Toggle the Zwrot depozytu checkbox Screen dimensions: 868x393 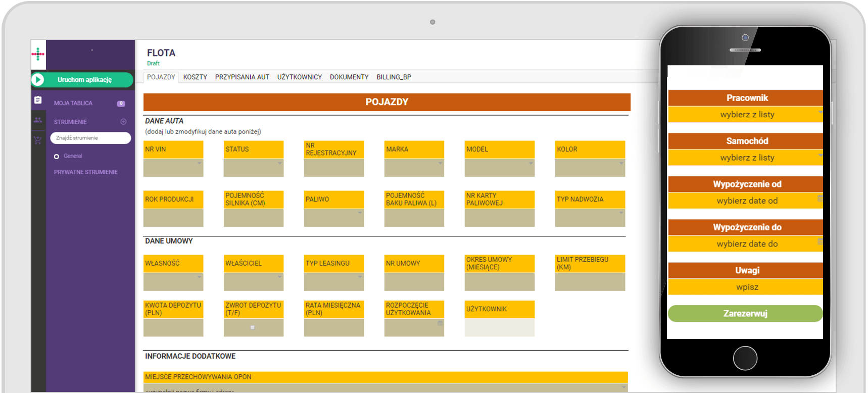(x=253, y=328)
